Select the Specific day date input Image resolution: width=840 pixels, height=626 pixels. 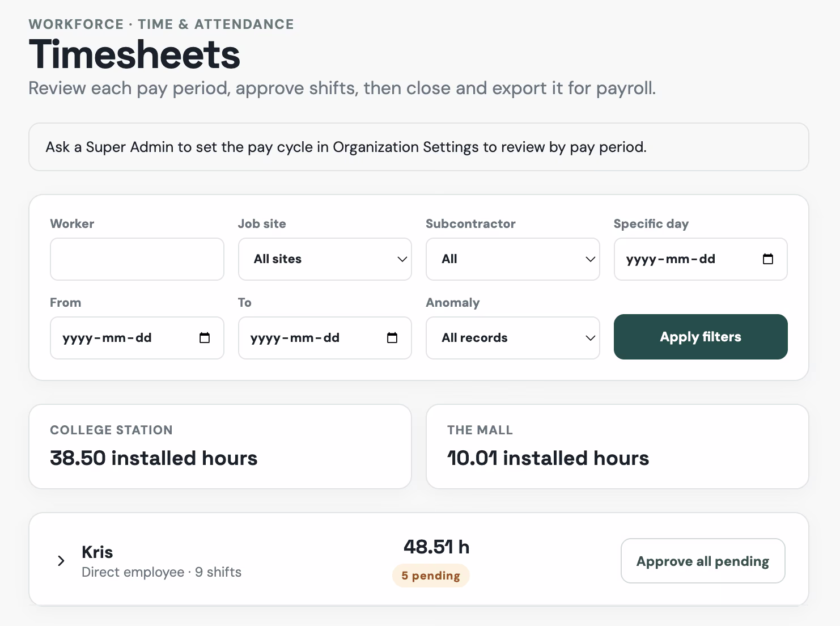point(701,259)
